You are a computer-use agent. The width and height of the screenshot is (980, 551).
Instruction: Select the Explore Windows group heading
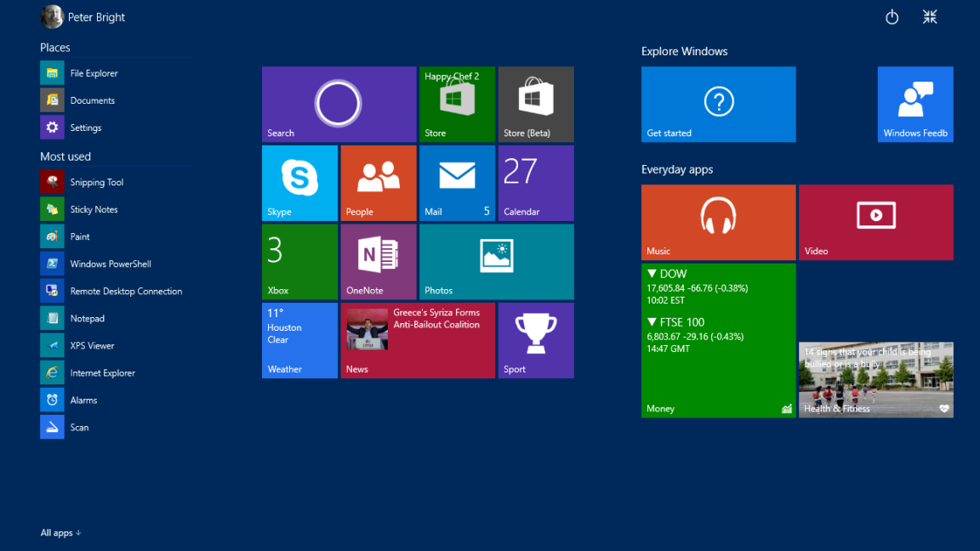684,51
